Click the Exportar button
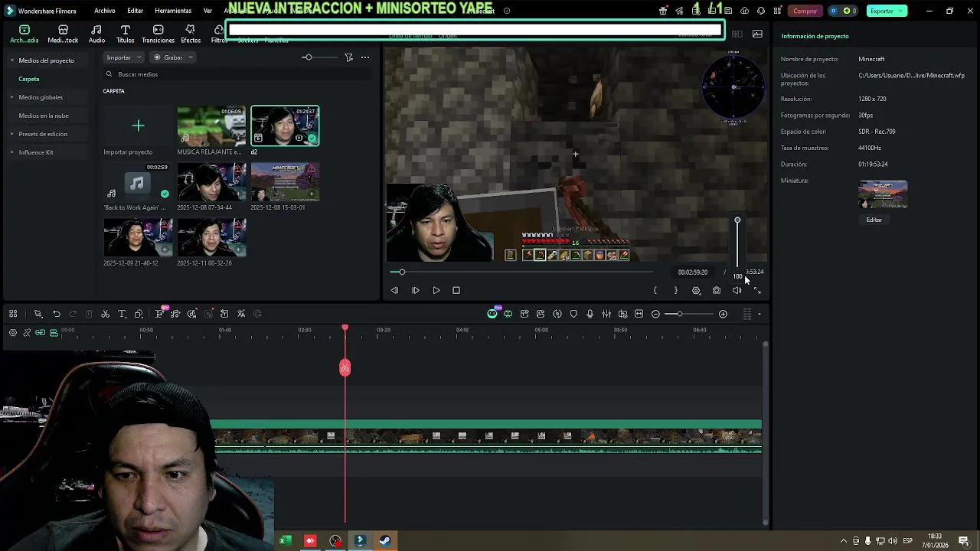The height and width of the screenshot is (551, 980). tap(887, 11)
